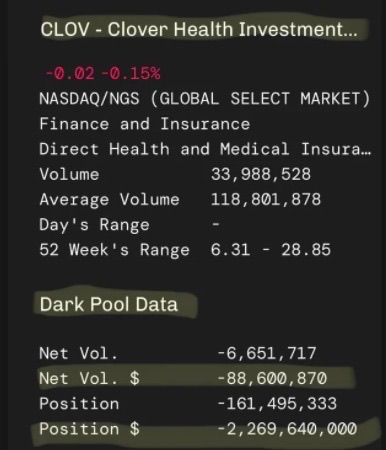Select the -2,269,640,000 Position $ value
The height and width of the screenshot is (450, 386).
(x=287, y=429)
